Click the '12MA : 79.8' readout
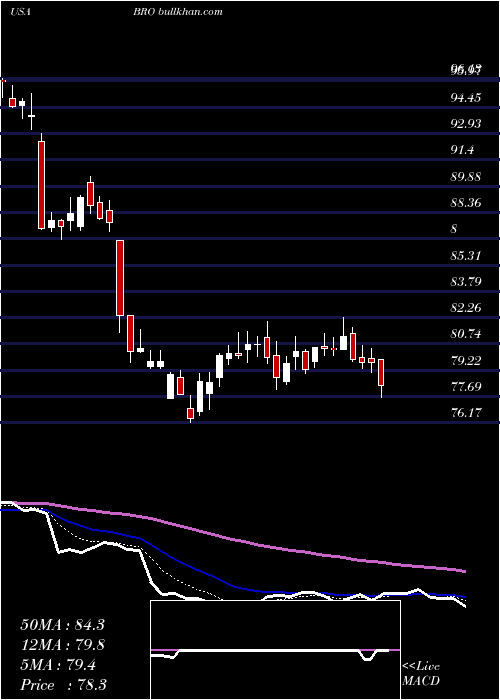The height and width of the screenshot is (700, 500). pos(62,645)
